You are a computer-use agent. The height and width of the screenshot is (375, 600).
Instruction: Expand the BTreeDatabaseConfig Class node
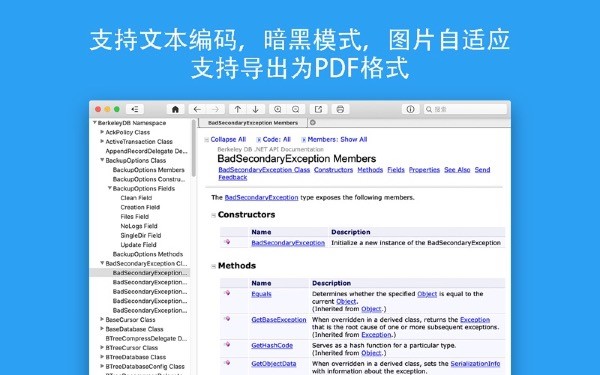tap(102, 367)
